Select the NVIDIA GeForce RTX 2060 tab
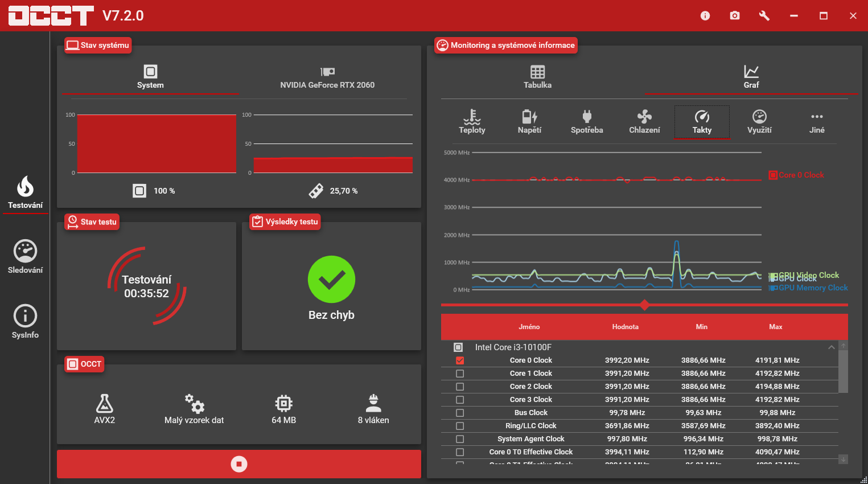The image size is (868, 484). 327,77
